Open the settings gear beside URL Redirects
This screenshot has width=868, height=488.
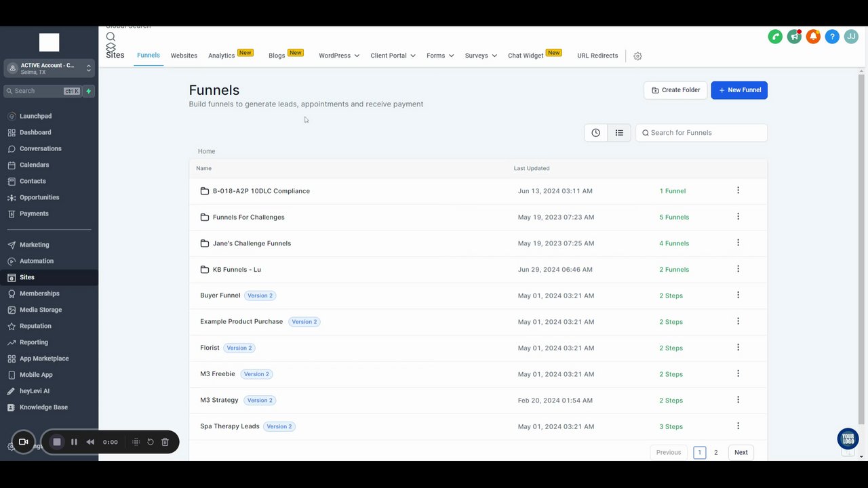click(x=637, y=56)
